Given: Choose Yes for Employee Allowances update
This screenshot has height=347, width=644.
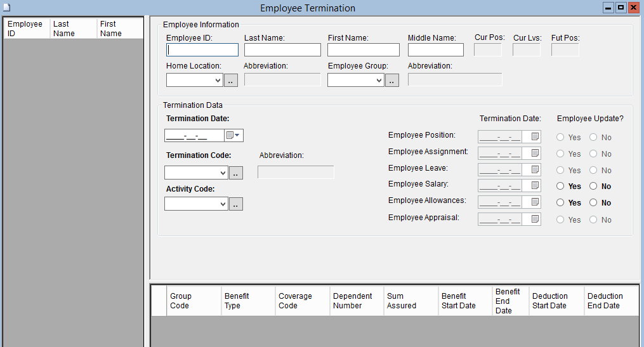Looking at the screenshot, I should (x=560, y=203).
